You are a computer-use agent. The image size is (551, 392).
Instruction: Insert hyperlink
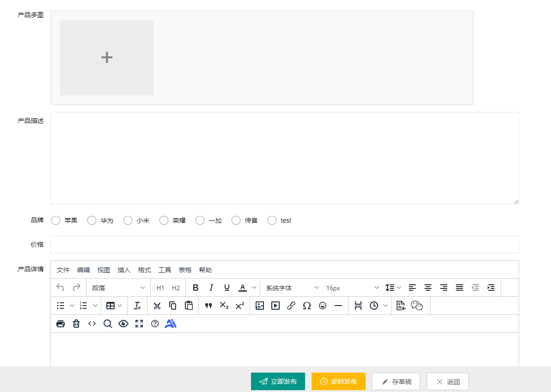point(291,306)
